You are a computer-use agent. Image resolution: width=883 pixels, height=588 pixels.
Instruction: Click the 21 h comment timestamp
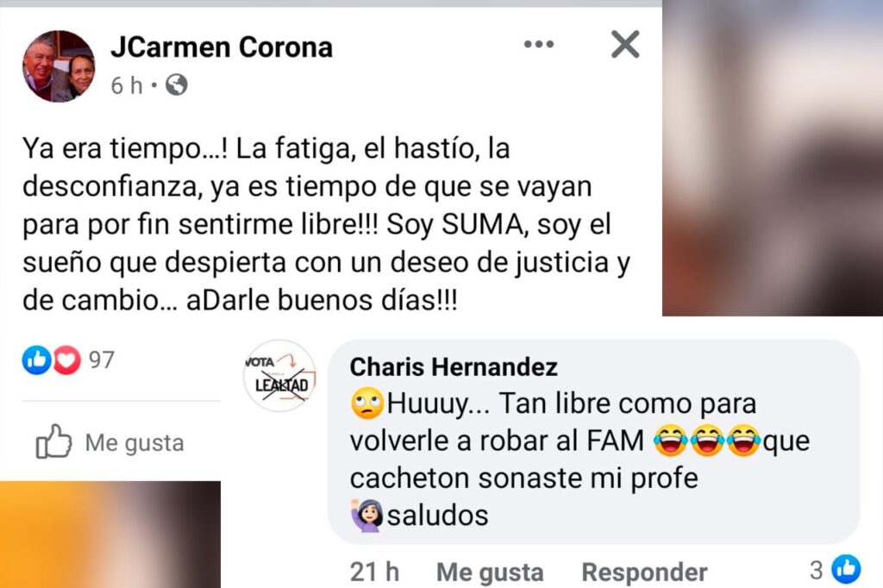pyautogui.click(x=374, y=572)
